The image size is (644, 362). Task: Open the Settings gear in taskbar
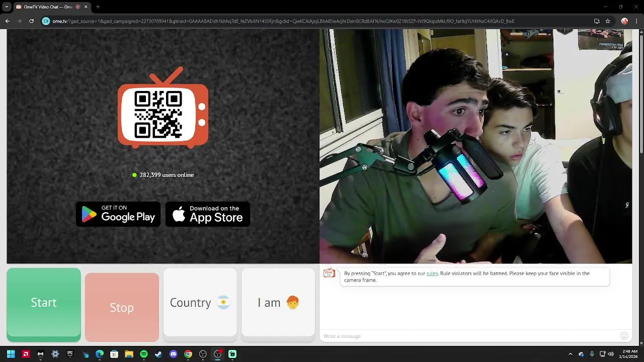55,354
